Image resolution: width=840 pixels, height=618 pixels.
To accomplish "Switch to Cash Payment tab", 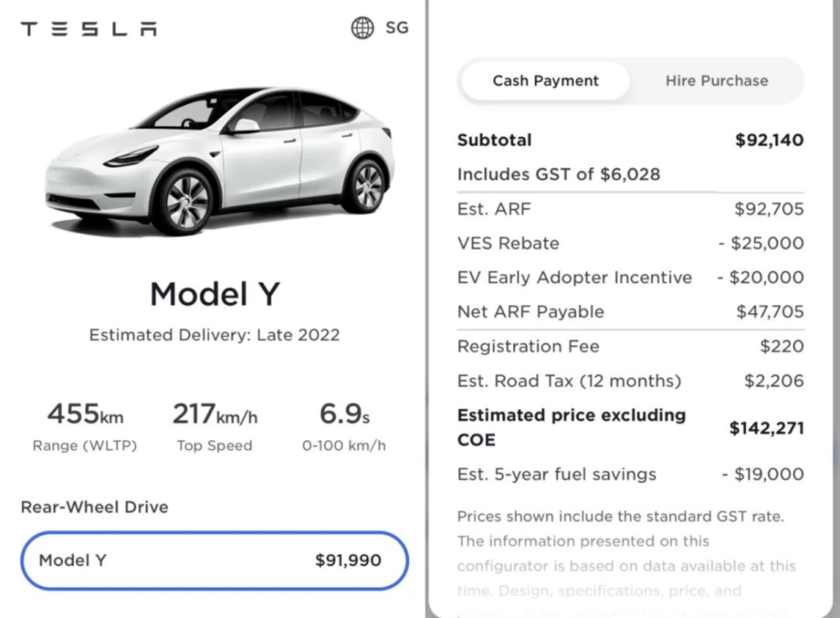I will [x=545, y=81].
